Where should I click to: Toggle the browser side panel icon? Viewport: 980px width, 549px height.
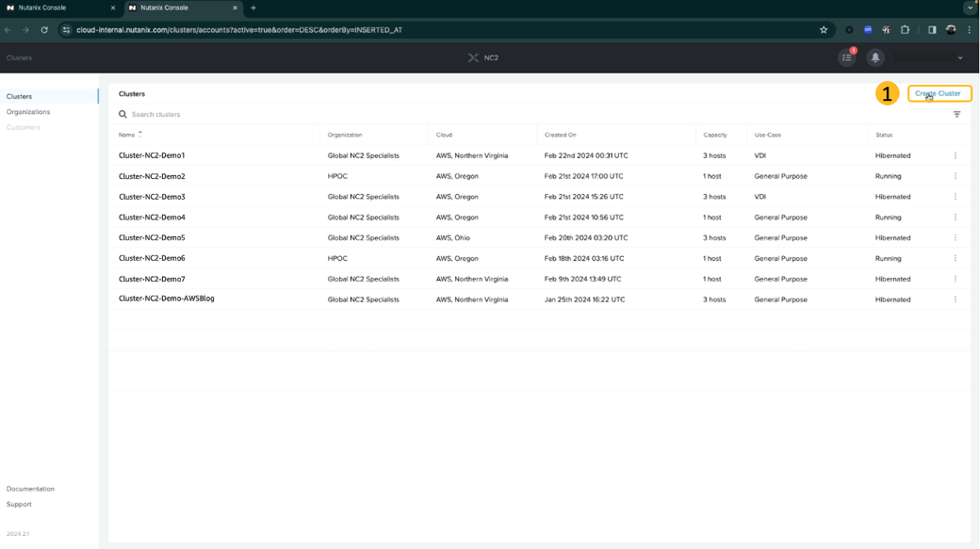point(932,30)
